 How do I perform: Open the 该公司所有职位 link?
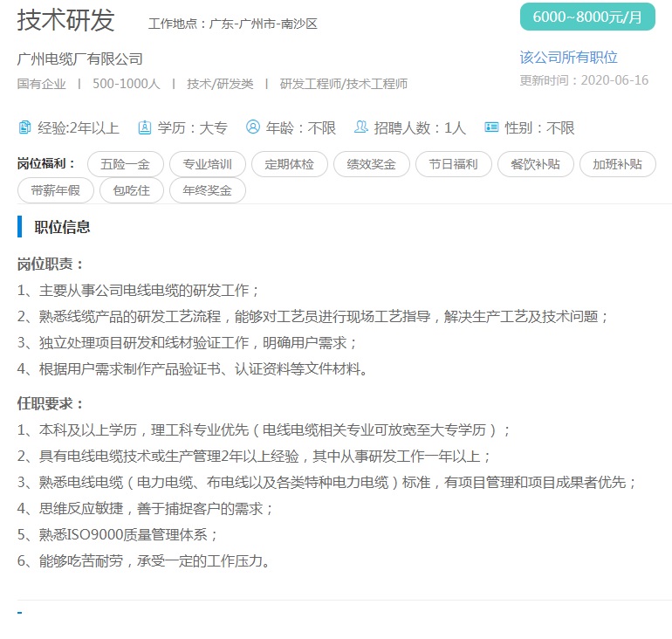pyautogui.click(x=568, y=57)
